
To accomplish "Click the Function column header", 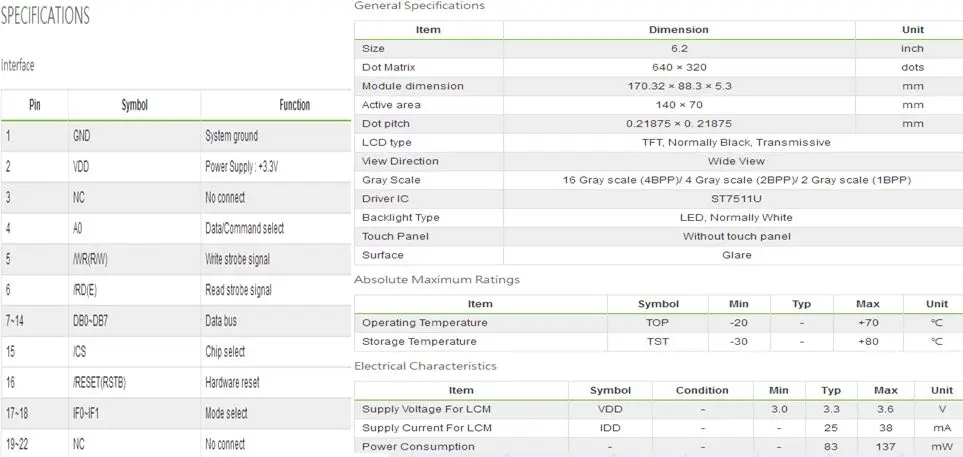I will pyautogui.click(x=295, y=105).
